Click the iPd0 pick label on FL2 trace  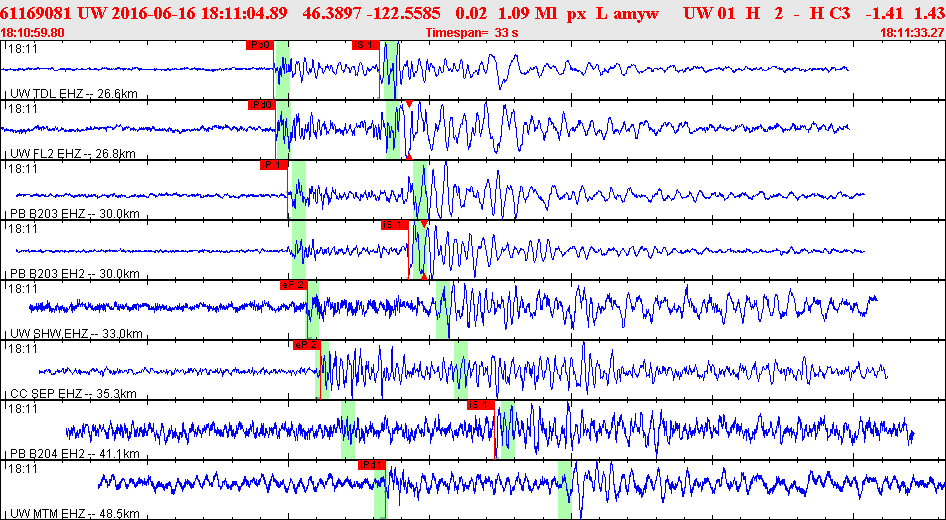(x=261, y=105)
